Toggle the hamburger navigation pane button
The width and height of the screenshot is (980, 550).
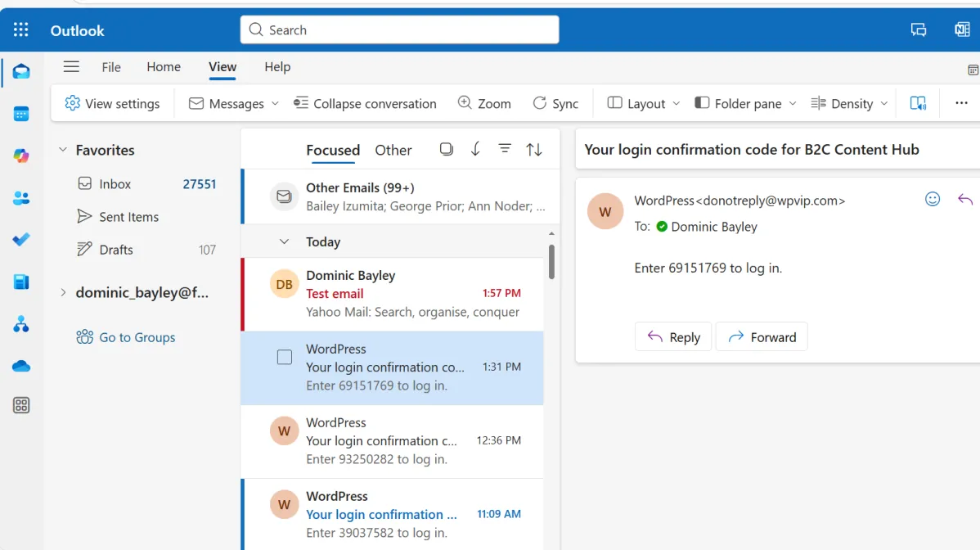[72, 67]
